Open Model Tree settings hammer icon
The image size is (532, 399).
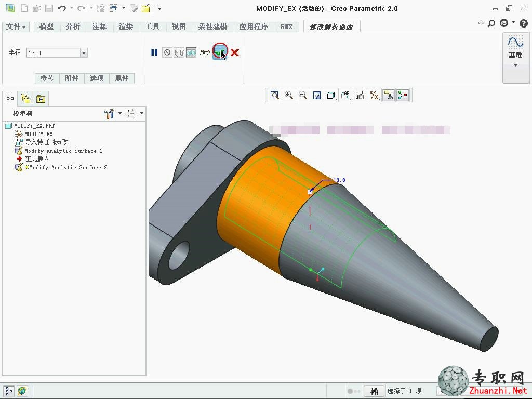click(109, 114)
